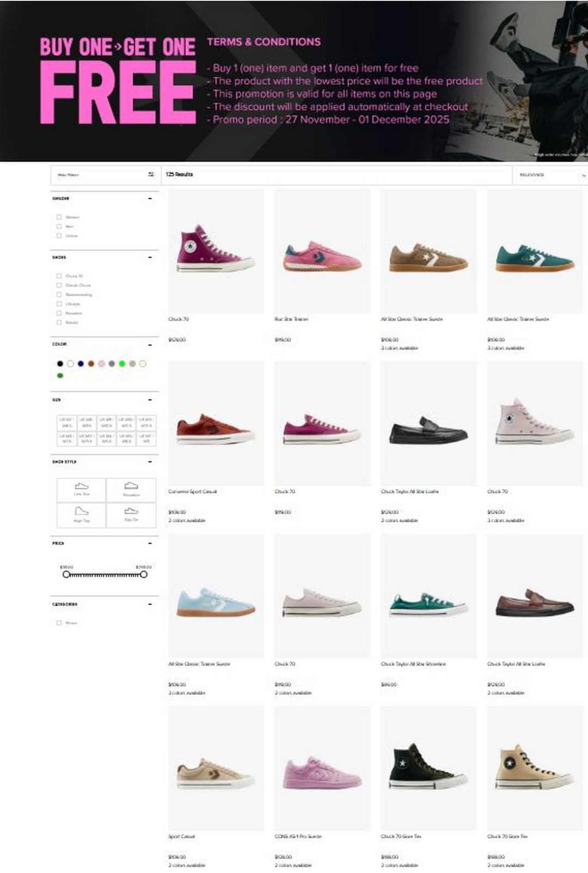Image resolution: width=588 pixels, height=873 pixels.
Task: Open the tan Chuck 70 Gore Tex image
Action: click(535, 768)
